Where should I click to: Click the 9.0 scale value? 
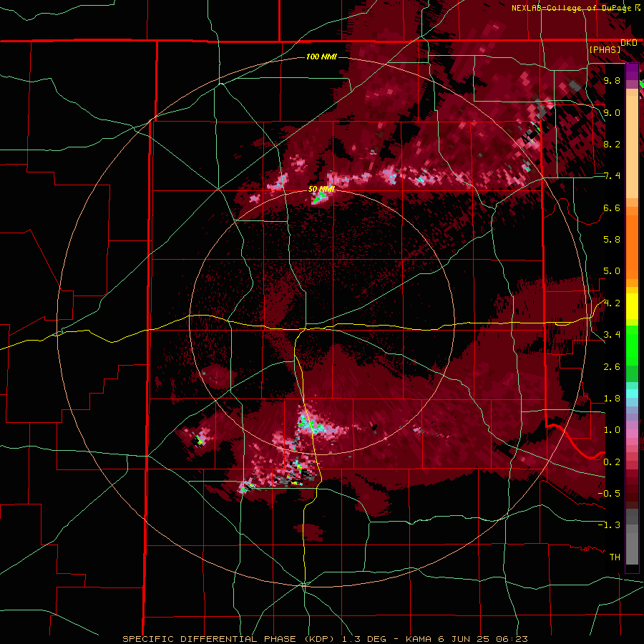tap(612, 112)
